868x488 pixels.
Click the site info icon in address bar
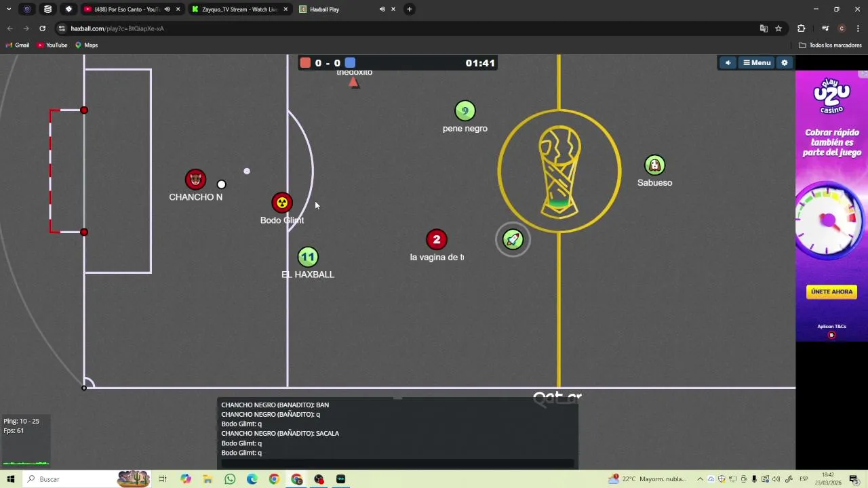(62, 28)
